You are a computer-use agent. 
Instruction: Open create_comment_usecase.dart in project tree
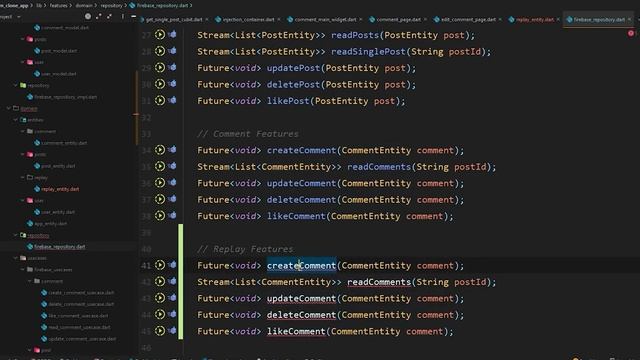[81, 292]
